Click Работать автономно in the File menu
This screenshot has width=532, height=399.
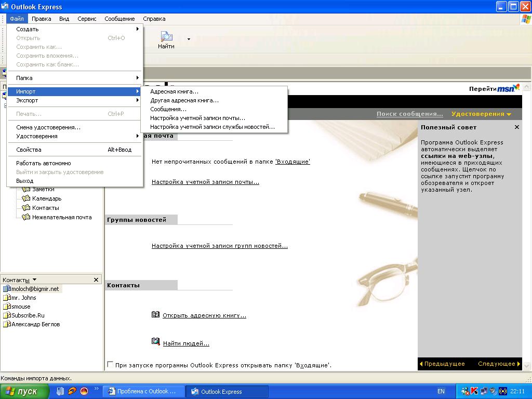(x=44, y=163)
